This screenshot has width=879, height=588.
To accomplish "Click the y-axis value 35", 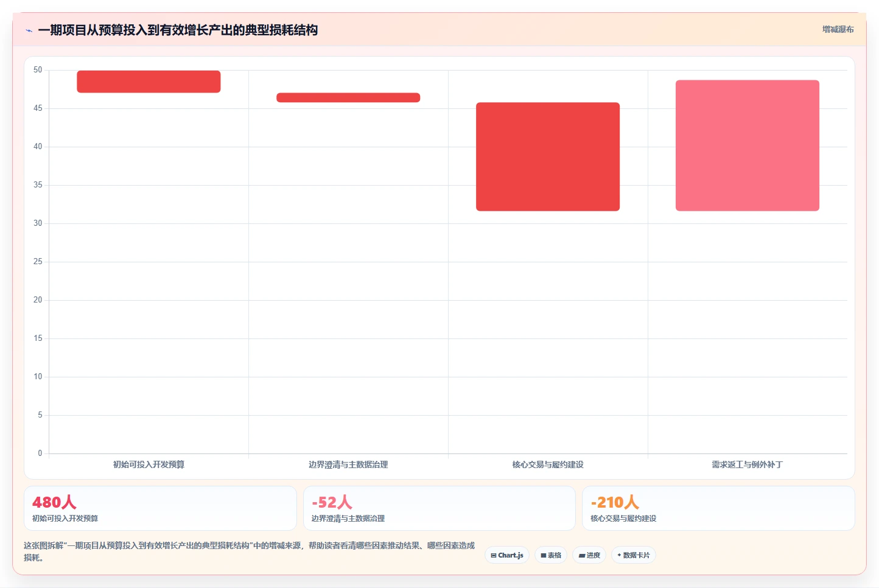I will pyautogui.click(x=38, y=185).
